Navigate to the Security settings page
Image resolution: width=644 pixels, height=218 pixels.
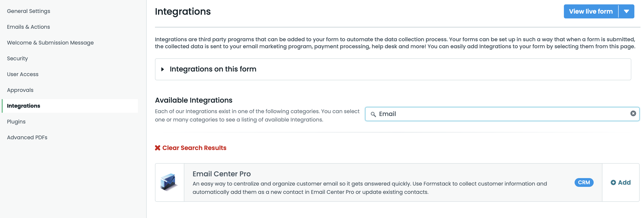pos(17,58)
